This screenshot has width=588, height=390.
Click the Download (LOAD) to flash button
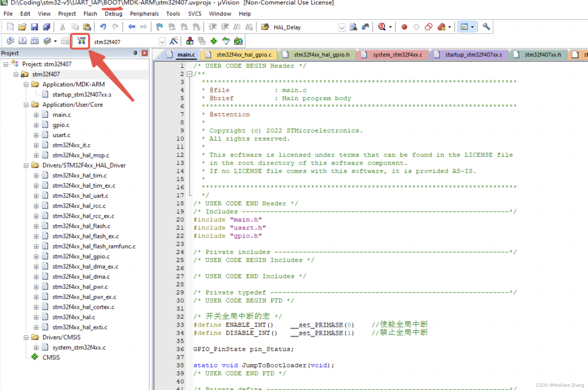click(x=81, y=41)
